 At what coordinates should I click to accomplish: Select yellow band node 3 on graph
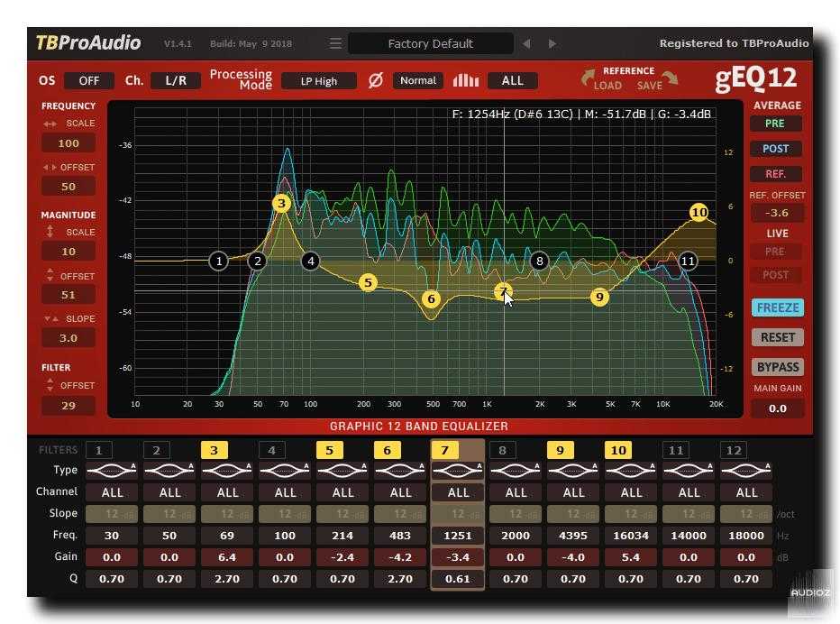(x=282, y=203)
